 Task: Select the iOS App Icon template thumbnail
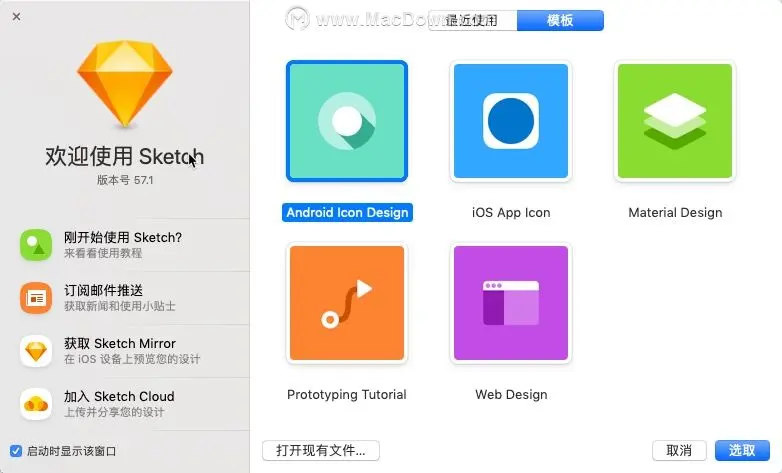pos(511,121)
